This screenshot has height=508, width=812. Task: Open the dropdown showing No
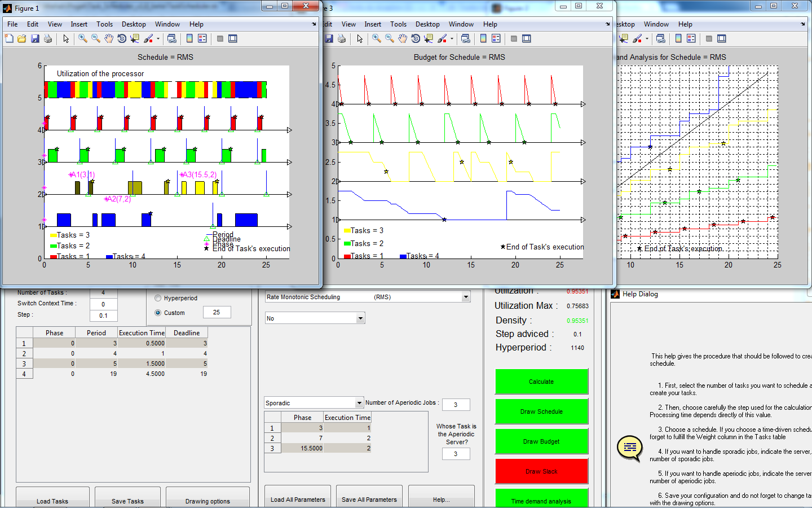360,318
